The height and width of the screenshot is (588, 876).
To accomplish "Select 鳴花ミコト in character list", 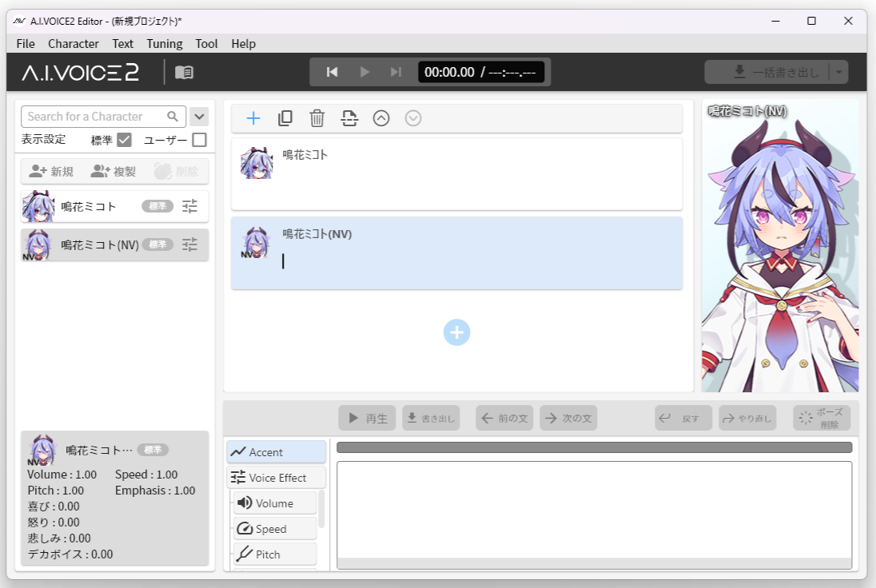I will coord(114,206).
